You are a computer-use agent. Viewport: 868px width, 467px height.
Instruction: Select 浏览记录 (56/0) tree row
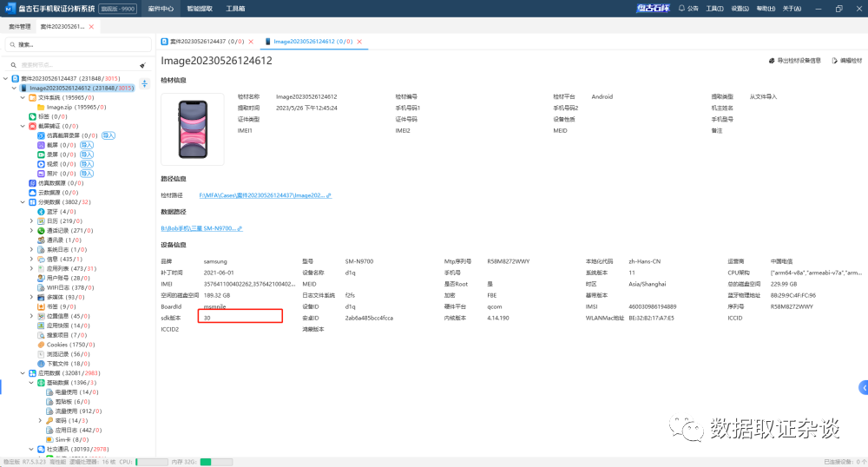tap(66, 354)
